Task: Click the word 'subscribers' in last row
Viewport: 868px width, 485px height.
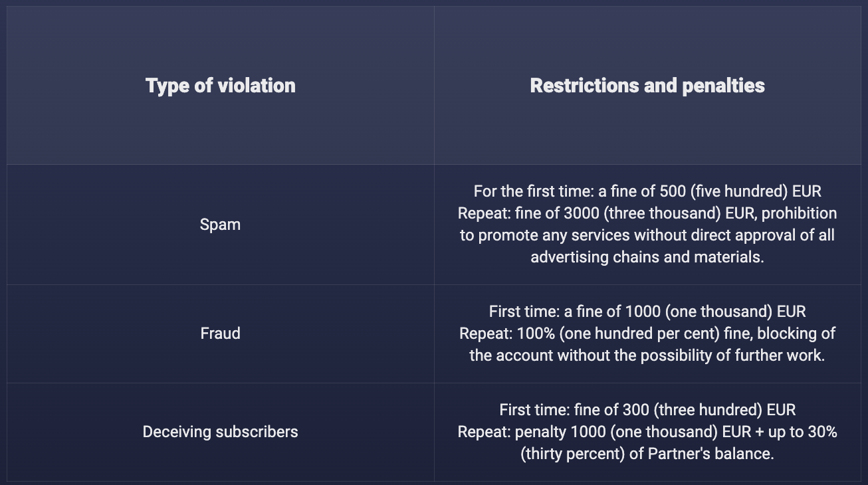Action: pyautogui.click(x=257, y=432)
